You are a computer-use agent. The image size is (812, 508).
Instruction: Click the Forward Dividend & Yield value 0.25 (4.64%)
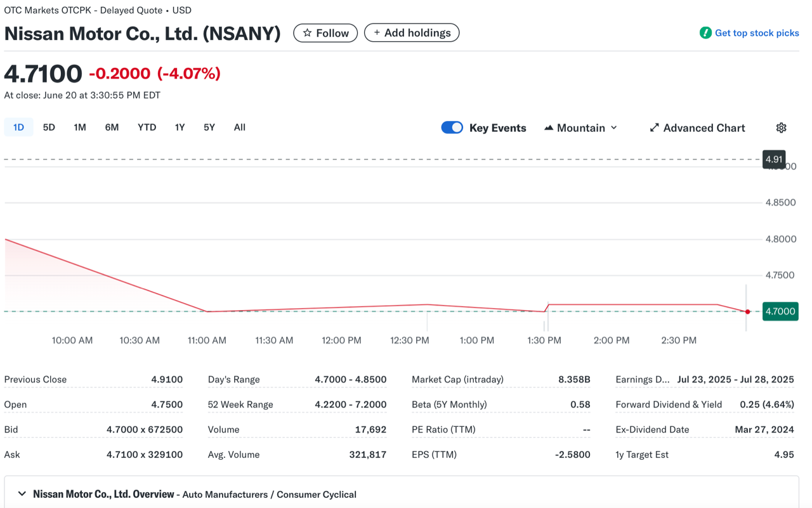767,405
